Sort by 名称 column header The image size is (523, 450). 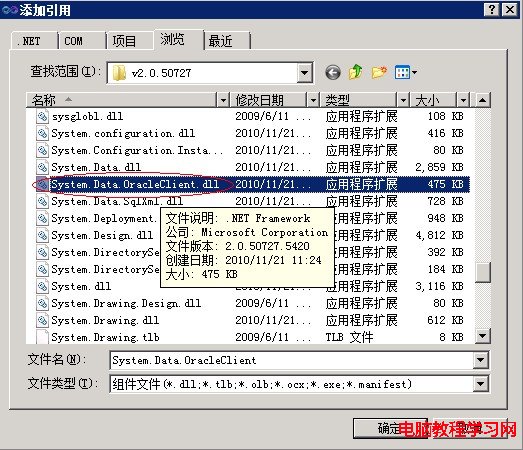(x=121, y=100)
